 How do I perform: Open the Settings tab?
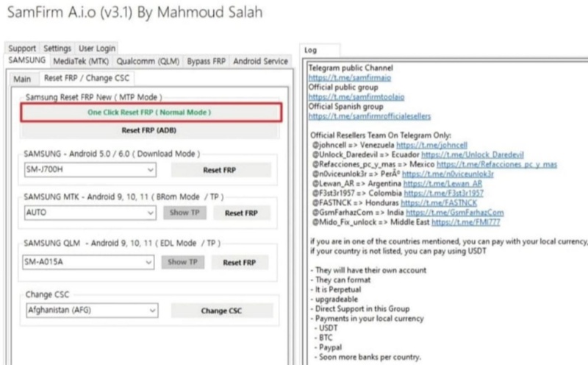click(x=57, y=48)
